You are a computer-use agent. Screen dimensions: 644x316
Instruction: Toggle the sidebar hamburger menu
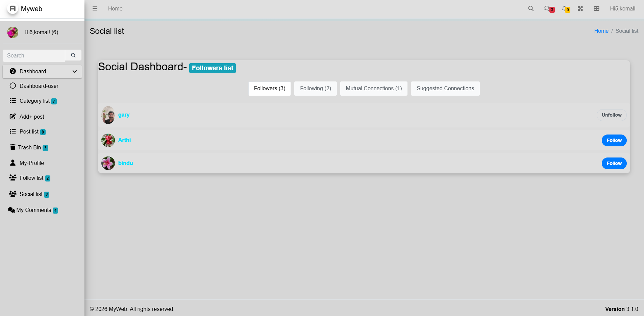[x=95, y=8]
